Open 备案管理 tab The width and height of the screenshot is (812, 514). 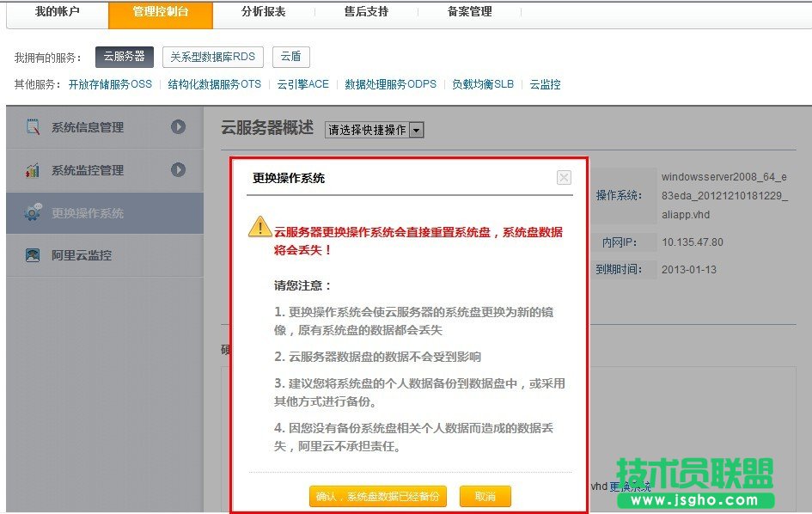coord(469,11)
